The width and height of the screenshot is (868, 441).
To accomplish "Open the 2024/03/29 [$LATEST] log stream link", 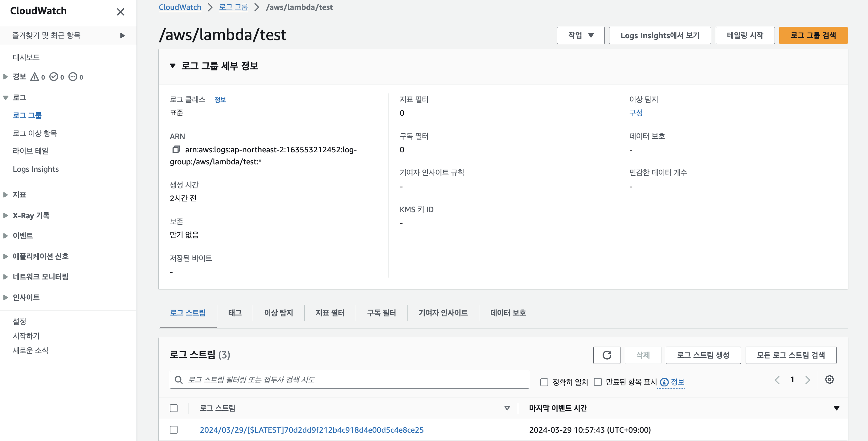I will click(311, 430).
